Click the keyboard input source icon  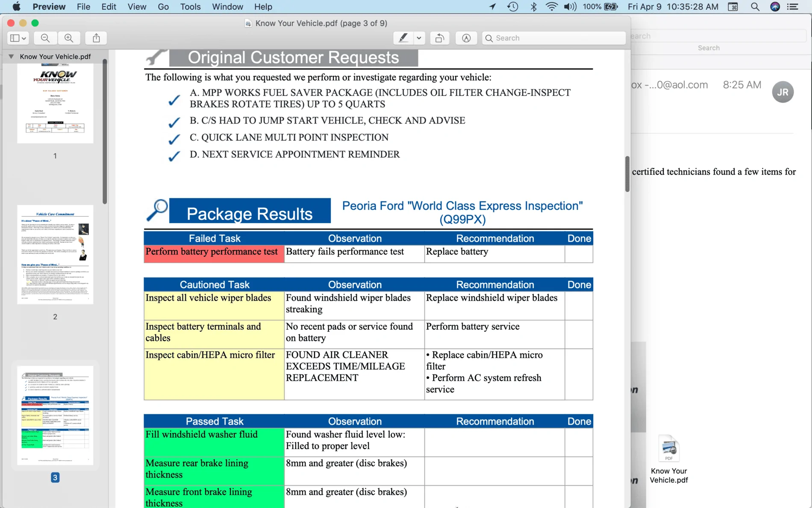[x=733, y=6]
